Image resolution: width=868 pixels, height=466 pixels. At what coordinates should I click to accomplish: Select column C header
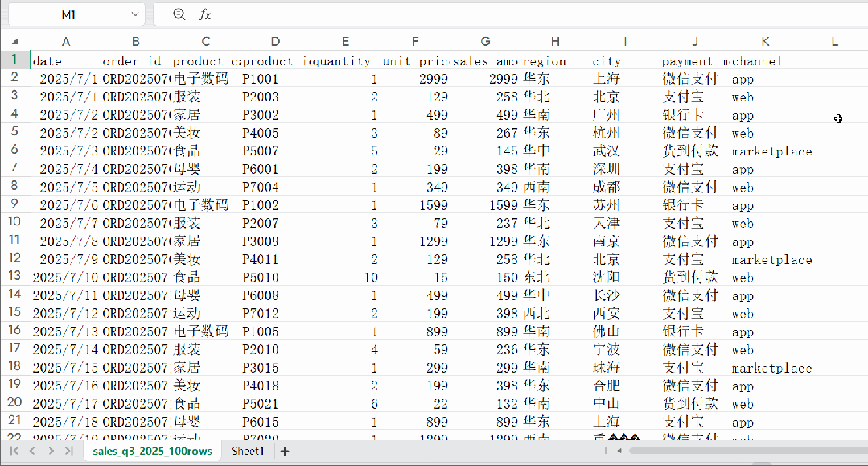click(205, 42)
